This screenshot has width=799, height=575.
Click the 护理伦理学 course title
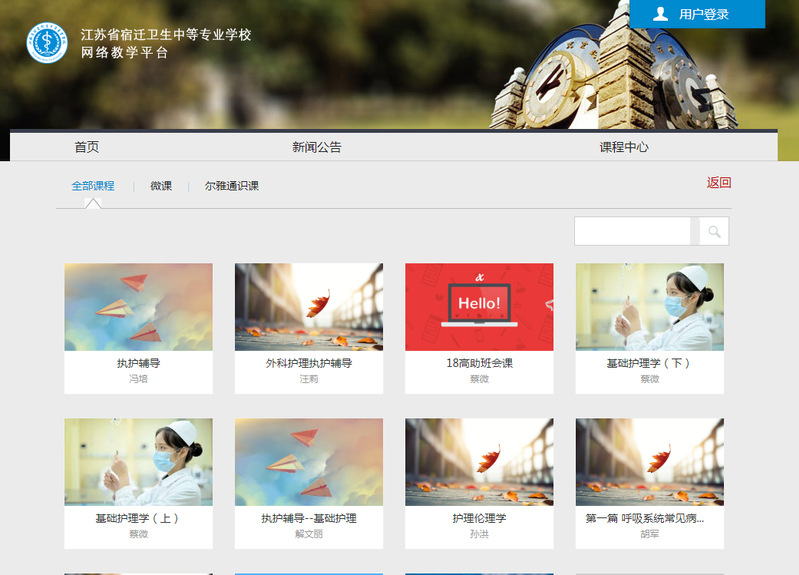coord(479,519)
